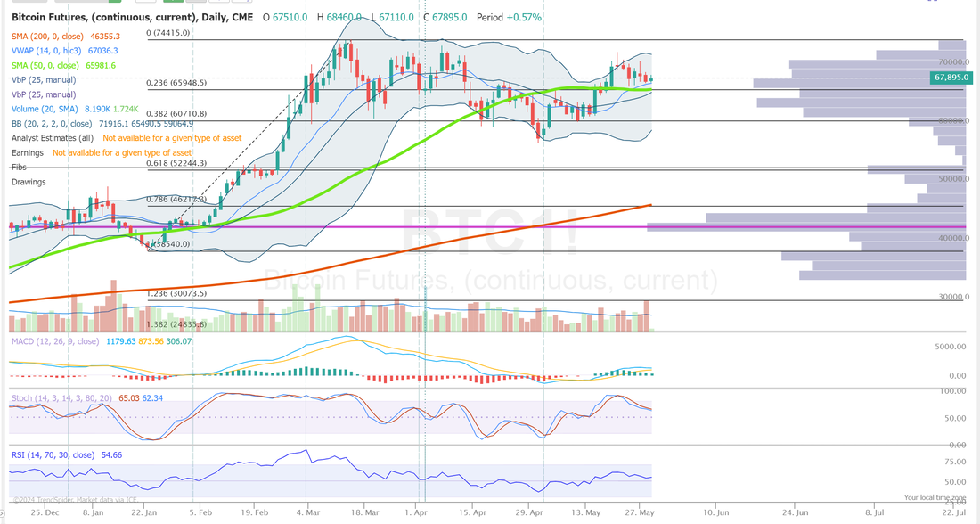Click the 5000.00 MACD axis label

[x=951, y=347]
